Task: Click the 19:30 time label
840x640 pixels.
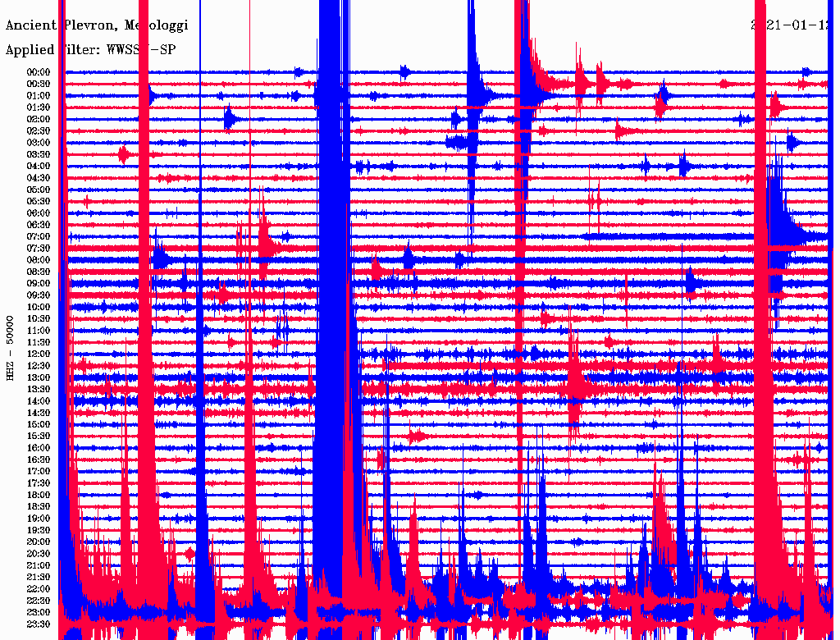Action: [39, 530]
